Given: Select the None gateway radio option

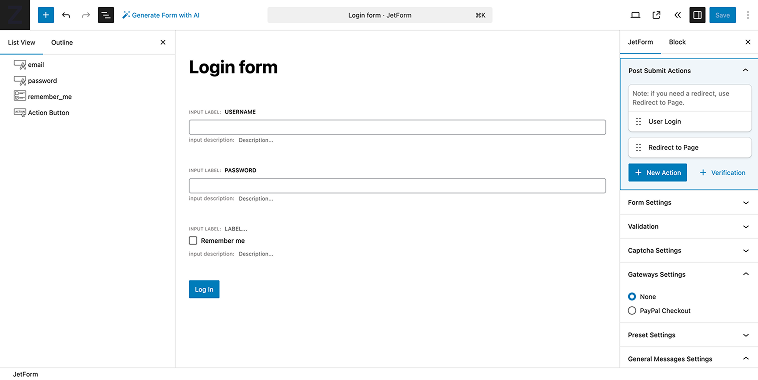Looking at the screenshot, I should 632,296.
